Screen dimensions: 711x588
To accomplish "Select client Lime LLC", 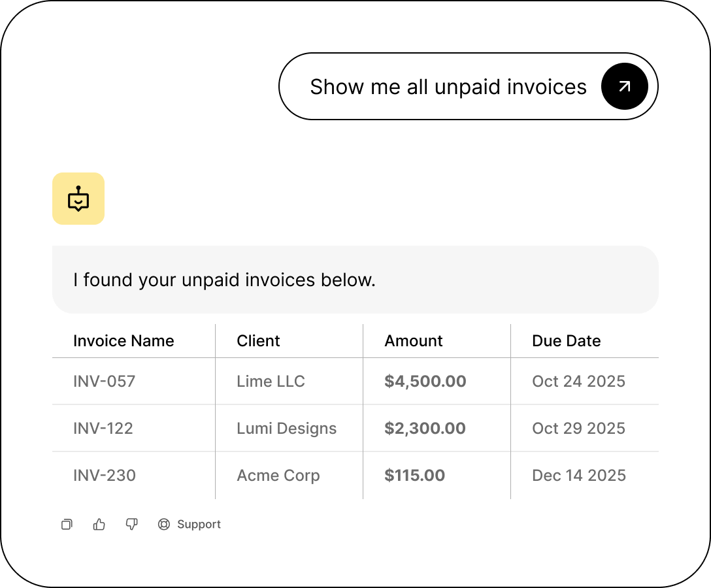I will pyautogui.click(x=271, y=382).
